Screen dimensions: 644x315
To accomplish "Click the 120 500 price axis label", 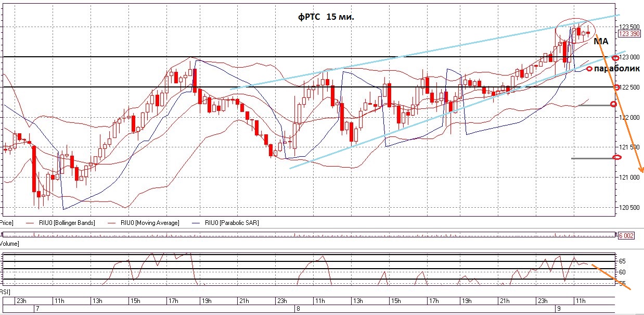I will [x=630, y=208].
